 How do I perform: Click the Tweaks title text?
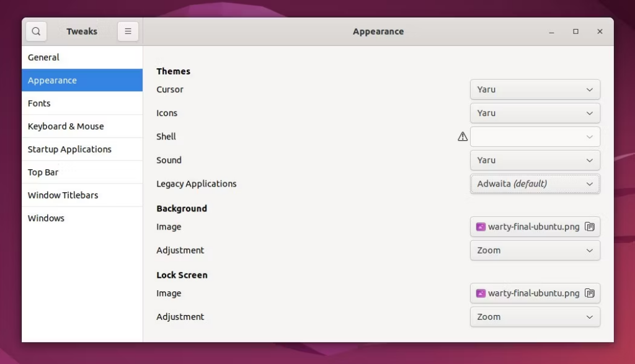coord(82,32)
